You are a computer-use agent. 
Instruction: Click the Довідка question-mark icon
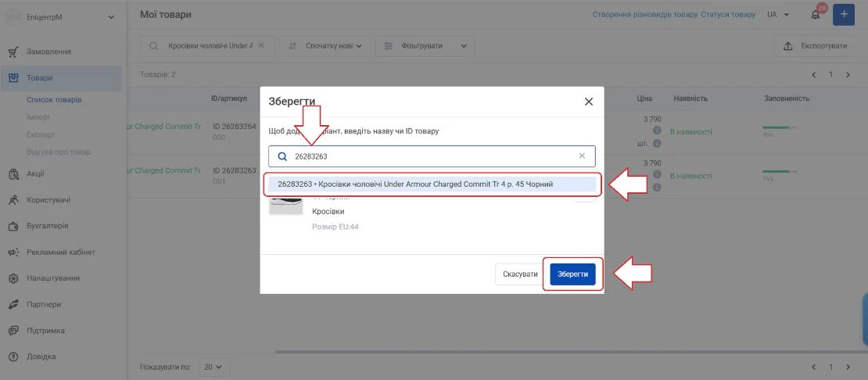(x=14, y=357)
